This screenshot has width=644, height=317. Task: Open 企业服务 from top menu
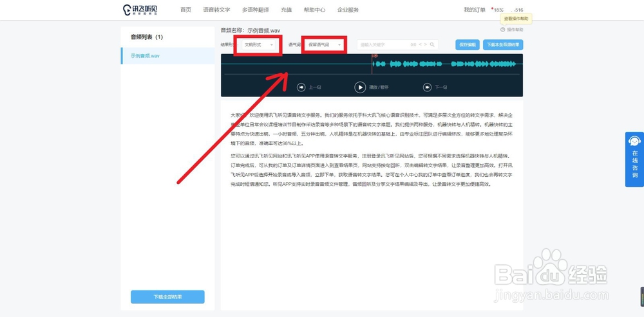(348, 10)
